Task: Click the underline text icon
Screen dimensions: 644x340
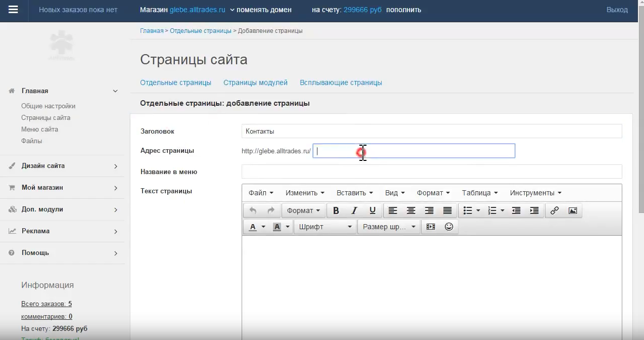Action: pyautogui.click(x=373, y=211)
